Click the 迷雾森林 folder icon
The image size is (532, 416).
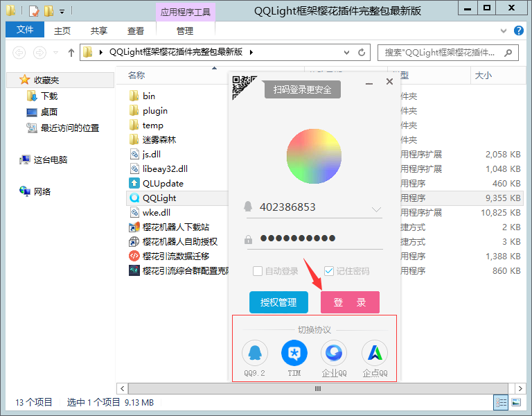click(134, 139)
